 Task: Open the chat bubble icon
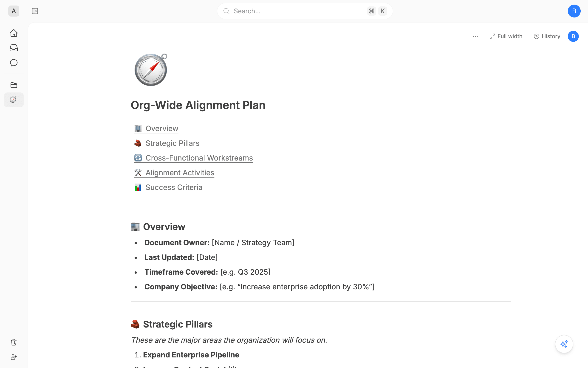[14, 63]
